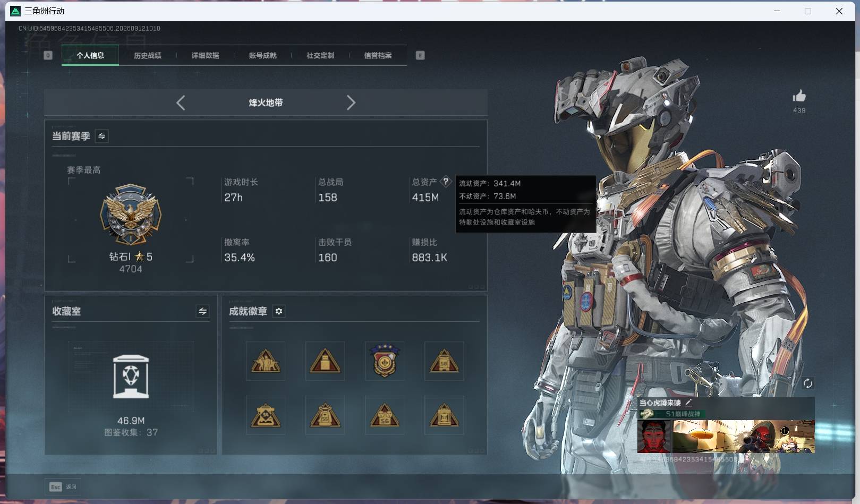Select the 社交定制 tab
Image resolution: width=860 pixels, height=504 pixels.
pyautogui.click(x=320, y=55)
